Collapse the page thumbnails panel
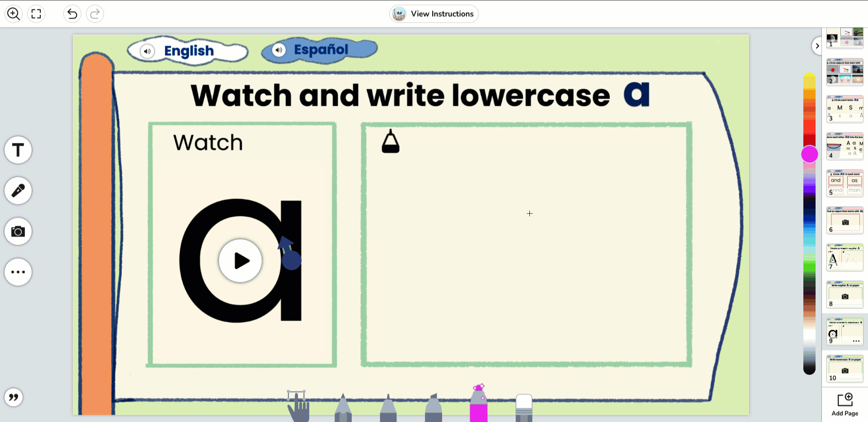Screen dimensions: 868x422 pos(817,46)
